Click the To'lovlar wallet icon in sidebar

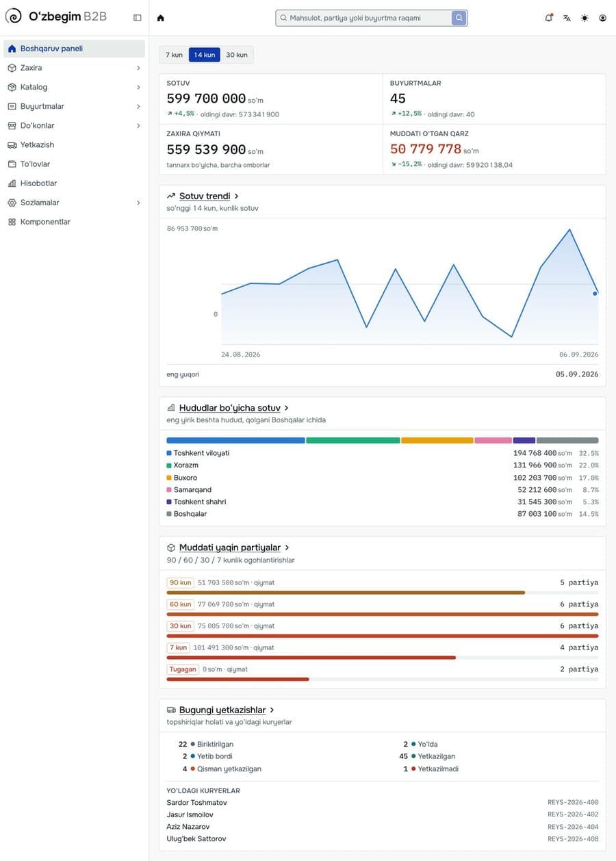pos(12,164)
